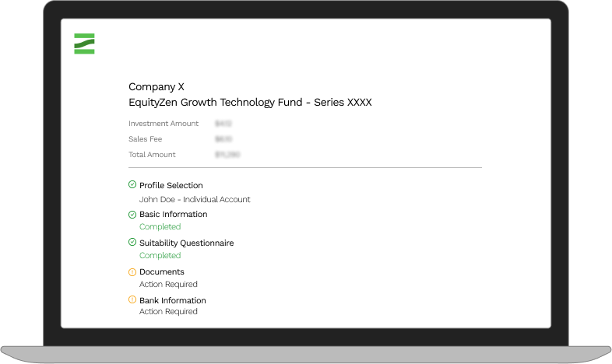Click the check icon next to Basic Information
Image resolution: width=612 pixels, height=364 pixels.
pyautogui.click(x=132, y=214)
